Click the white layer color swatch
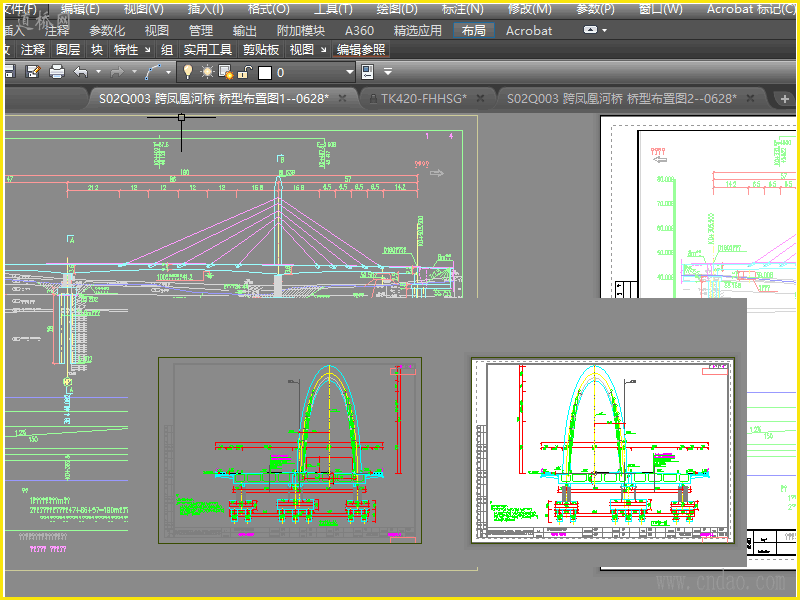Image resolution: width=800 pixels, height=600 pixels. point(265,72)
